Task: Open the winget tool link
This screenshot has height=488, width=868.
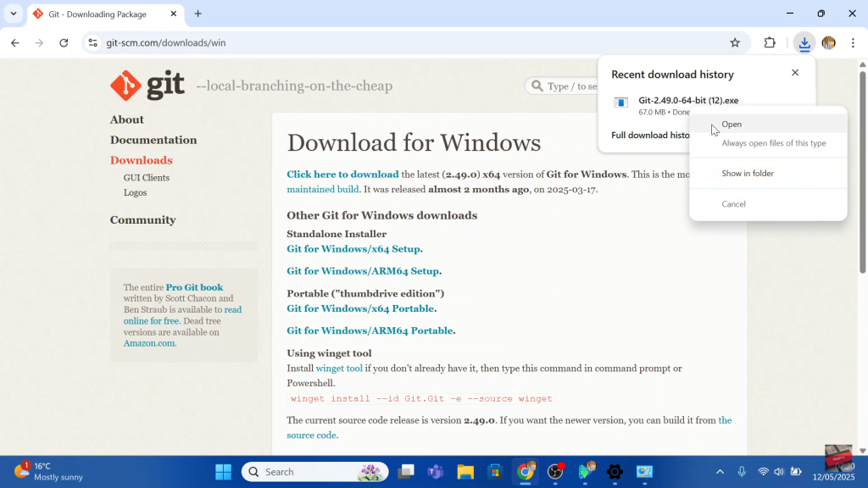Action: coord(339,369)
